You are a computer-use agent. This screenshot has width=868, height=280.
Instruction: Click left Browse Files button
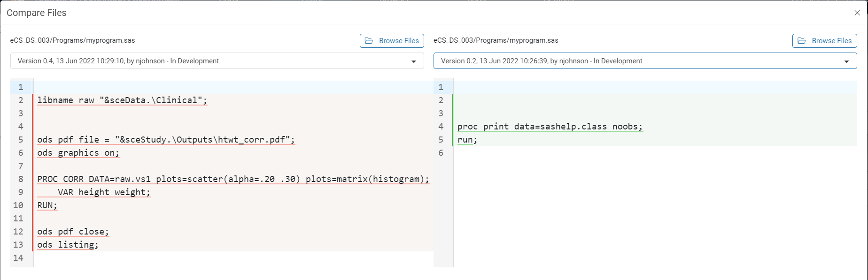[x=392, y=41]
